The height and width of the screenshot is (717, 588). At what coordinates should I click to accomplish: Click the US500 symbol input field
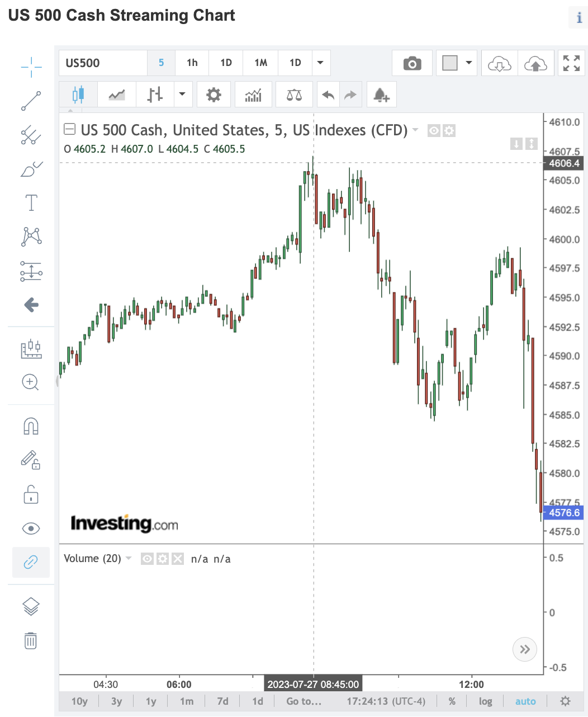tap(103, 63)
